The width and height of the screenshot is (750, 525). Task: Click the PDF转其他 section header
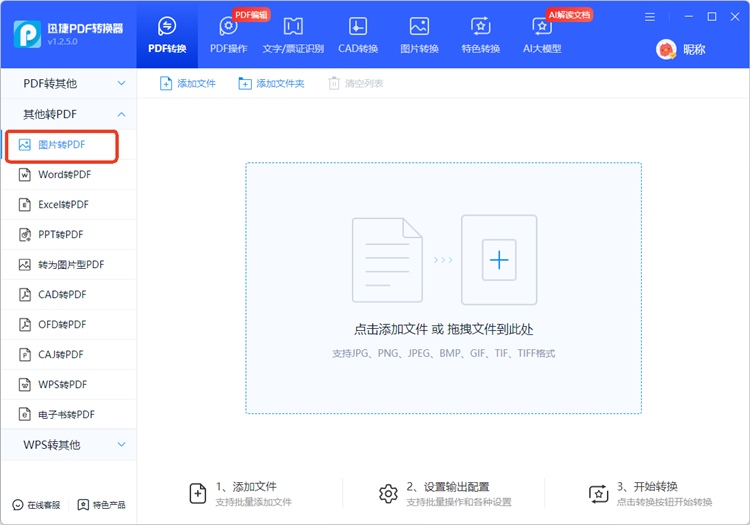[x=69, y=84]
